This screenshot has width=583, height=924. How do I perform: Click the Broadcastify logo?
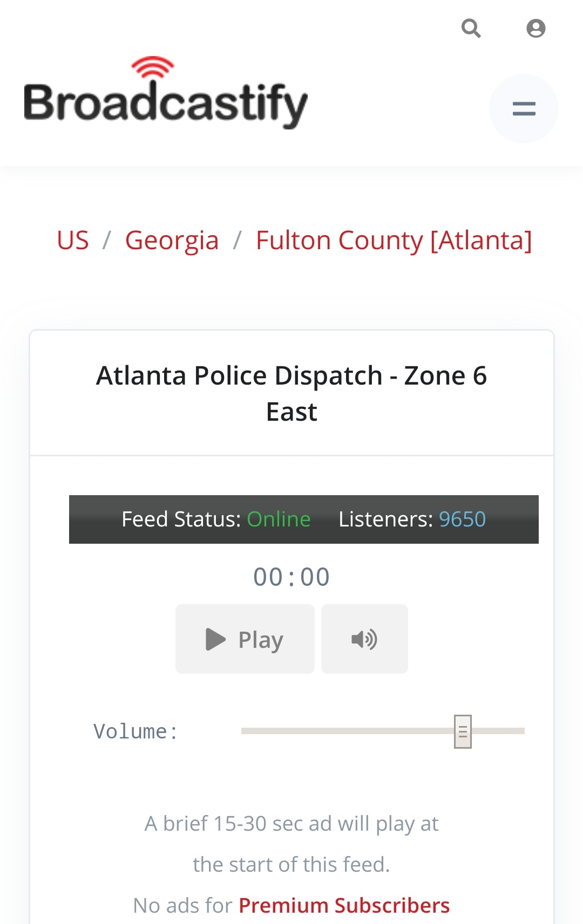(x=166, y=93)
